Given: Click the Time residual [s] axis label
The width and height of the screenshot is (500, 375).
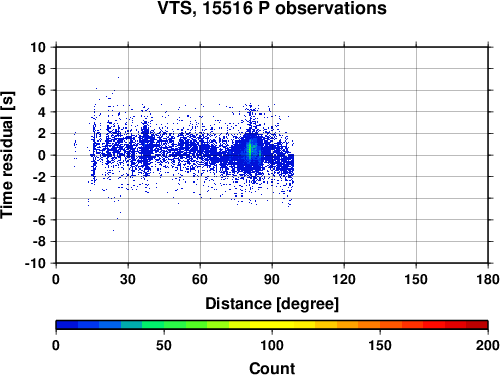Looking at the screenshot, I should [x=7, y=155].
